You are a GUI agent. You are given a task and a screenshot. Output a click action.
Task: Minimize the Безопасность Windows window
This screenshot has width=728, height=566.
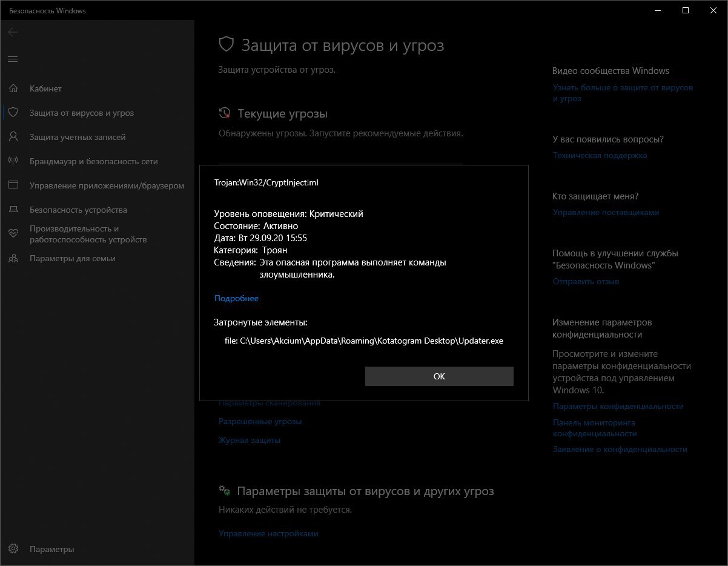(658, 10)
